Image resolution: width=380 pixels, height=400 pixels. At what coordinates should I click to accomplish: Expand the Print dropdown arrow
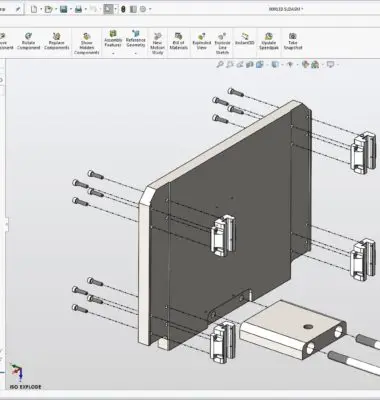(x=86, y=10)
